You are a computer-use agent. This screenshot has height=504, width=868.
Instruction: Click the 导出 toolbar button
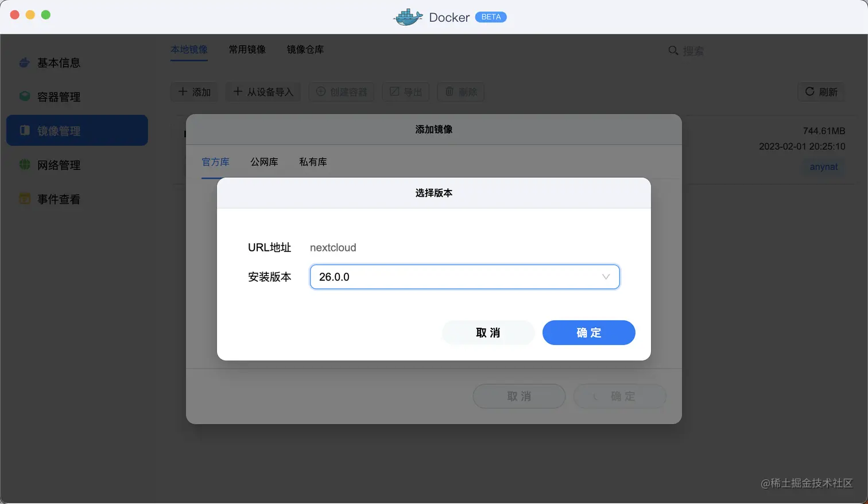pos(406,92)
